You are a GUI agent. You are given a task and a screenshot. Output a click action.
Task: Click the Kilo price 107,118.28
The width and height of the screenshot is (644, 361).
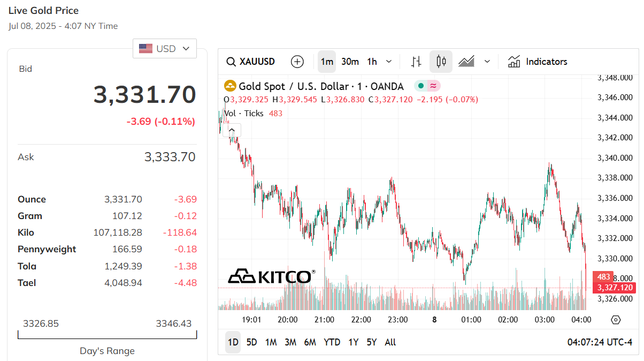coord(118,232)
